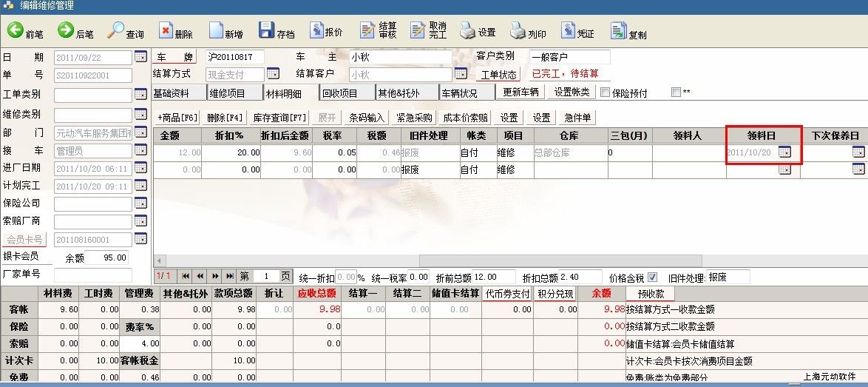Screen dimensions: 868x387
Task: Open the date picker beside 日期 field
Action: (140, 57)
